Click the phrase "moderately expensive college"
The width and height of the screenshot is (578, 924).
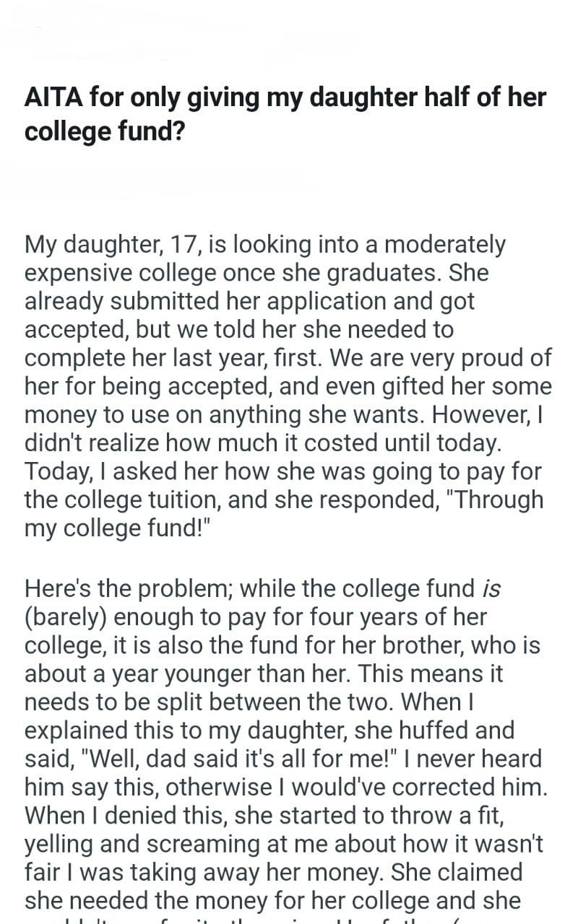(444, 245)
